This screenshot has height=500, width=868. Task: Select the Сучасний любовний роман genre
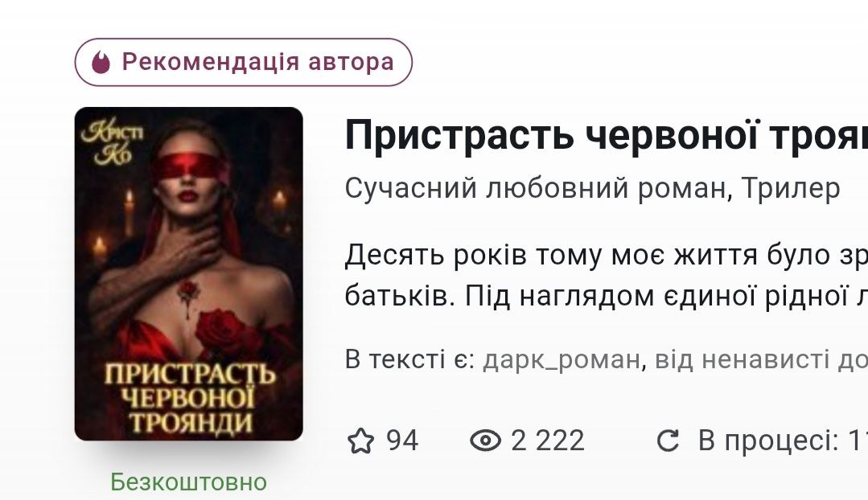(x=535, y=188)
